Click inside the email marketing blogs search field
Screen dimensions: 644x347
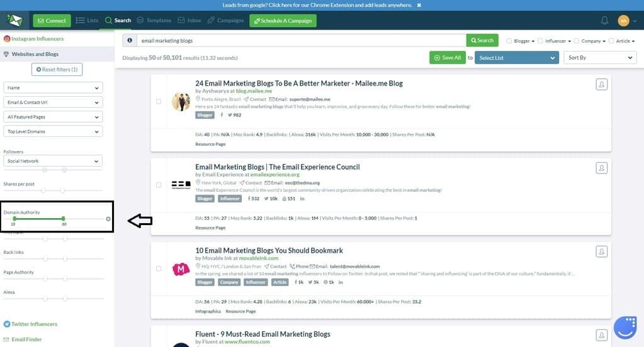300,40
